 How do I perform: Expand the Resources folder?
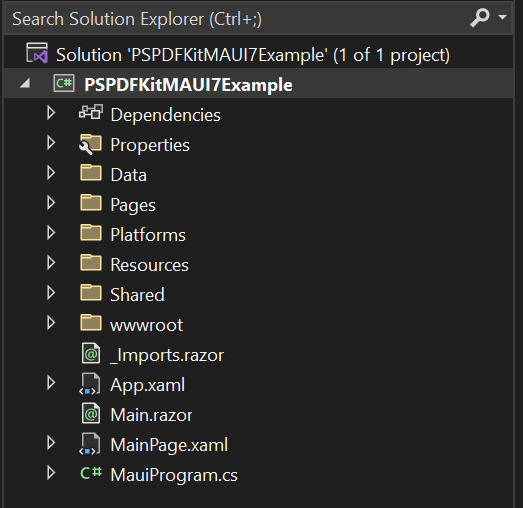pos(51,263)
